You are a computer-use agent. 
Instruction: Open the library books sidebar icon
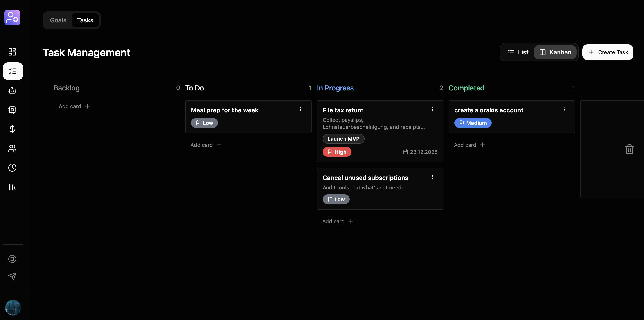point(12,187)
